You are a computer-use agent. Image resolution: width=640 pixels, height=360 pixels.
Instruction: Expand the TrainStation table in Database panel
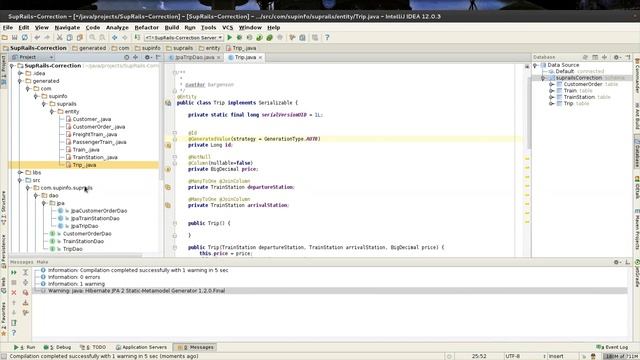[551, 97]
